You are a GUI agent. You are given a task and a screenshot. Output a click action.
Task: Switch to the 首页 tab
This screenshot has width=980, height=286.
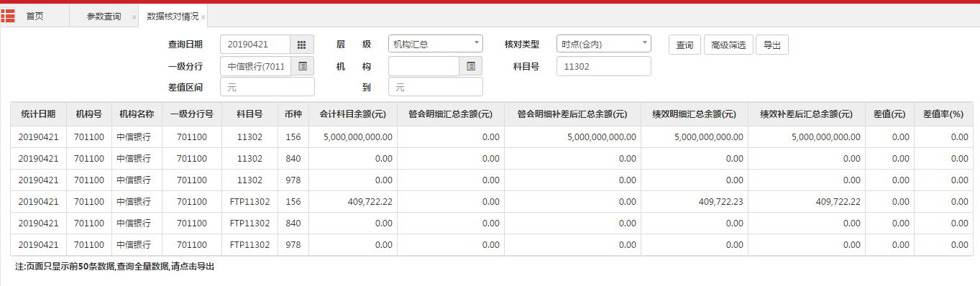tap(35, 16)
